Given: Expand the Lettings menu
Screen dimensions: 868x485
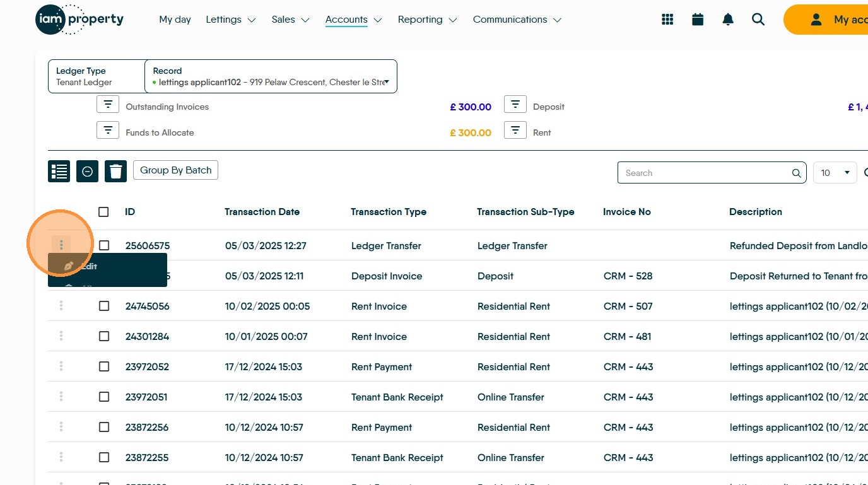Looking at the screenshot, I should point(230,20).
